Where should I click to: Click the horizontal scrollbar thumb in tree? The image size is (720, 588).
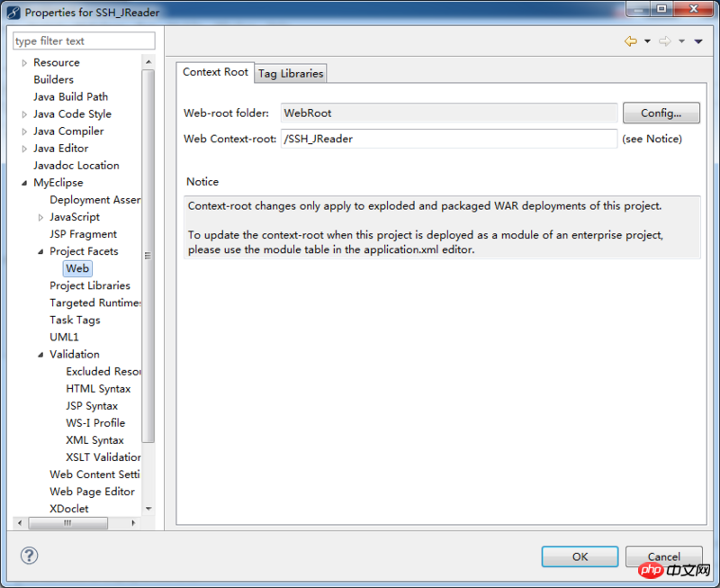point(68,523)
